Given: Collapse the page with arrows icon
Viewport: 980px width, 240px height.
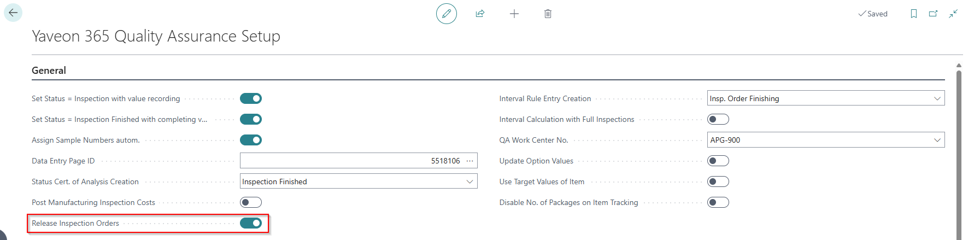Looking at the screenshot, I should (953, 14).
